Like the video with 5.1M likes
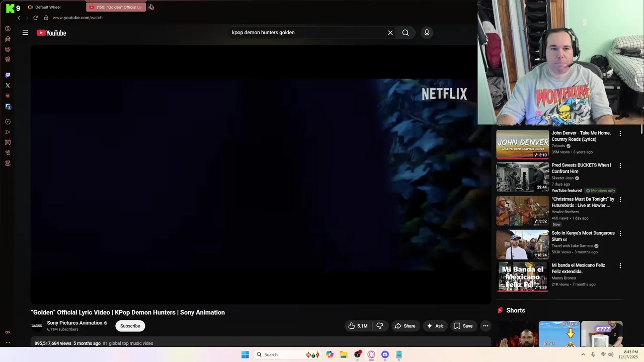 (x=358, y=326)
